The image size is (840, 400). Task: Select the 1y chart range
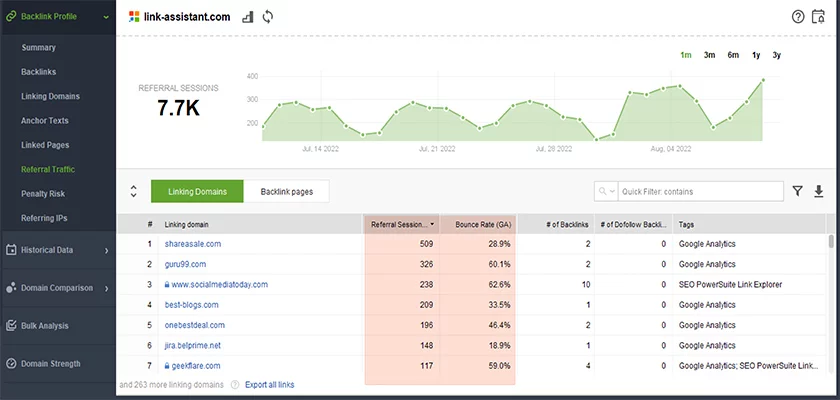(x=756, y=55)
